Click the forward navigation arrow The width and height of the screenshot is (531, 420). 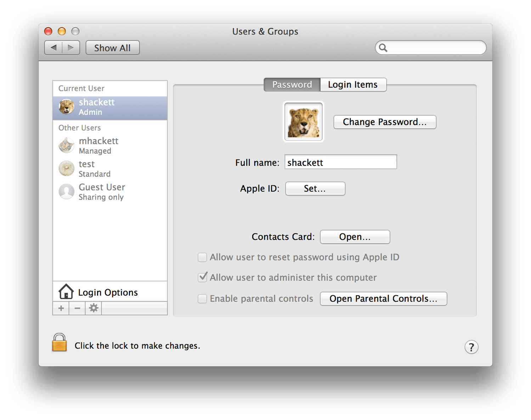pyautogui.click(x=71, y=47)
